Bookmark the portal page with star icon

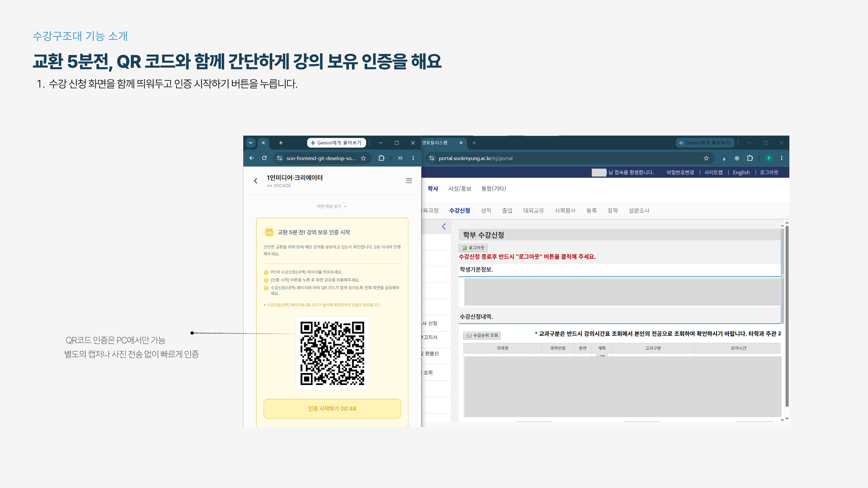click(x=706, y=158)
